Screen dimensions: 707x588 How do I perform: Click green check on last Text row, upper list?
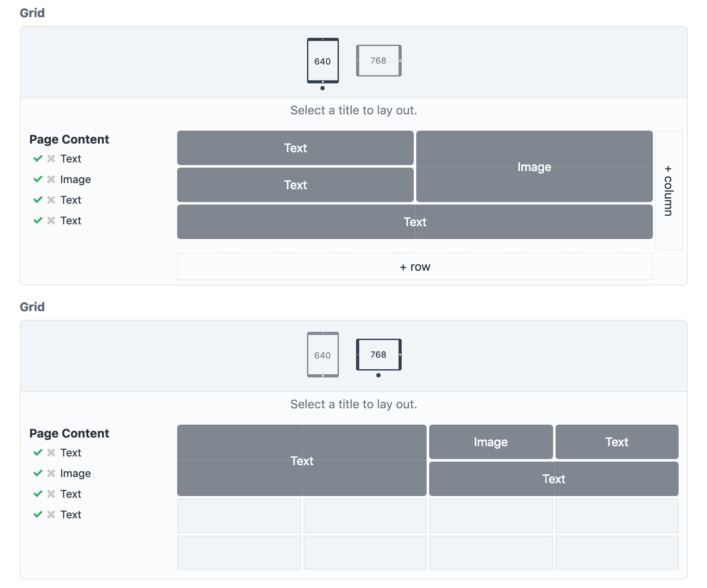tap(38, 220)
